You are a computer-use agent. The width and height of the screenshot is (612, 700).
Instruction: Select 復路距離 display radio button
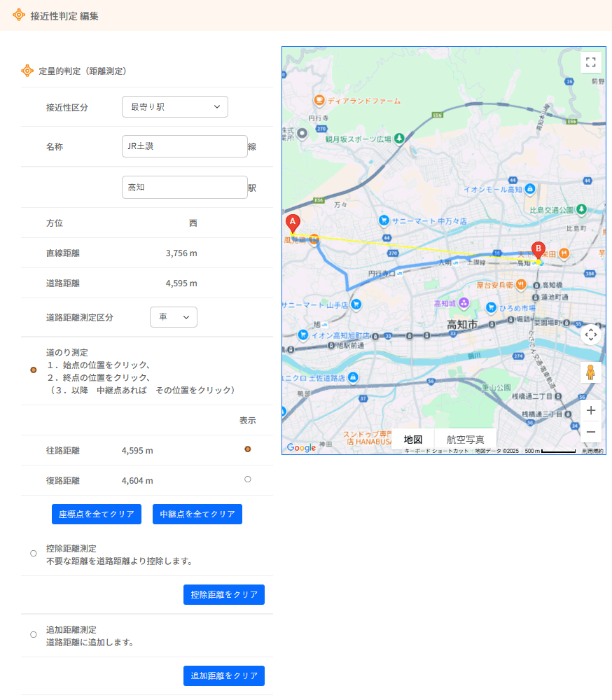point(247,479)
